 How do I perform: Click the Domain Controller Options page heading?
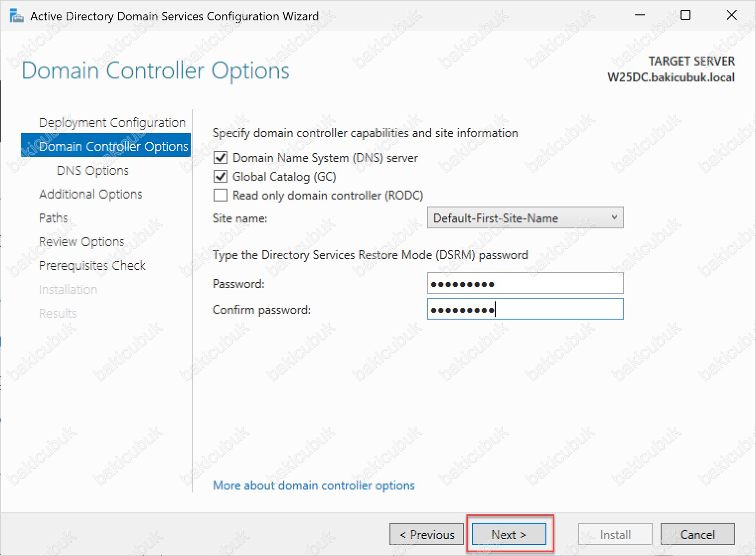155,70
